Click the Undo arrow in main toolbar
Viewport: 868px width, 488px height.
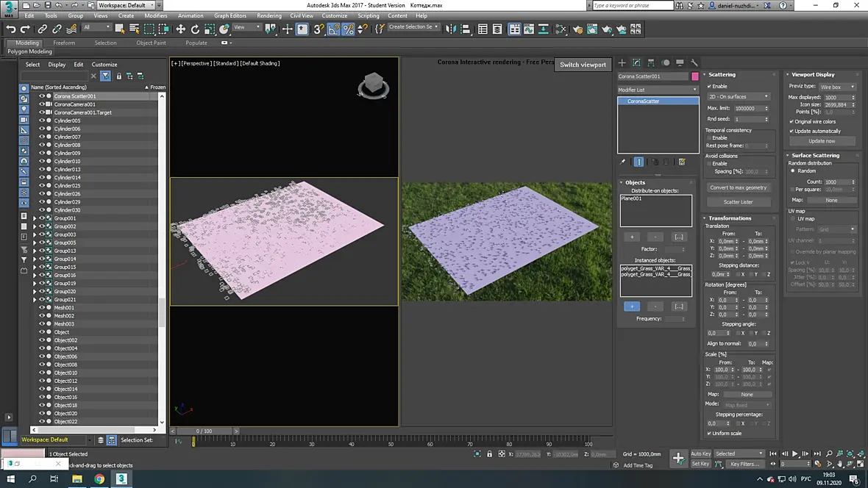point(10,29)
